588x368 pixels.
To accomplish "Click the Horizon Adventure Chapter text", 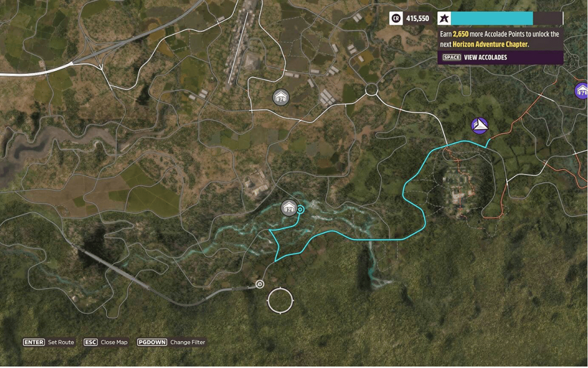I will coord(490,44).
